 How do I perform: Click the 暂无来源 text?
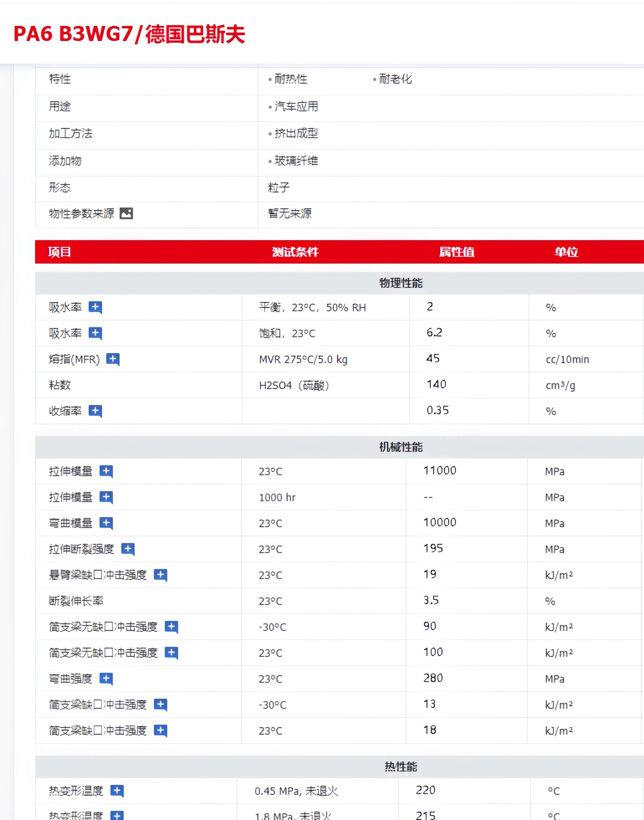pos(290,214)
